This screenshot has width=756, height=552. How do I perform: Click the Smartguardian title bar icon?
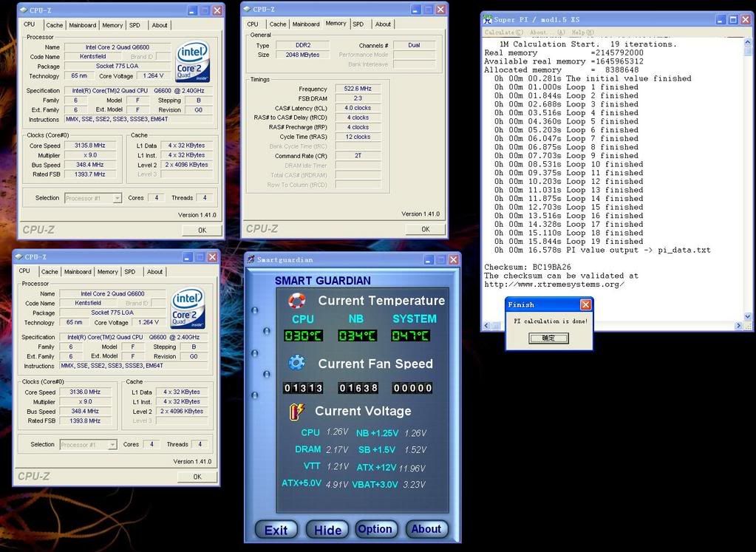click(x=251, y=260)
